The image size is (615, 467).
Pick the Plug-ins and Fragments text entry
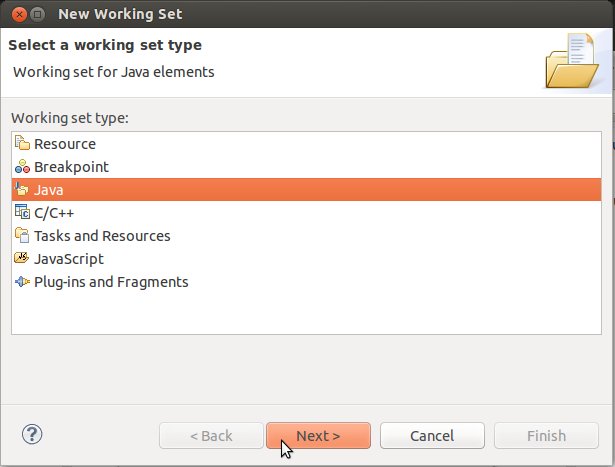(x=306, y=282)
